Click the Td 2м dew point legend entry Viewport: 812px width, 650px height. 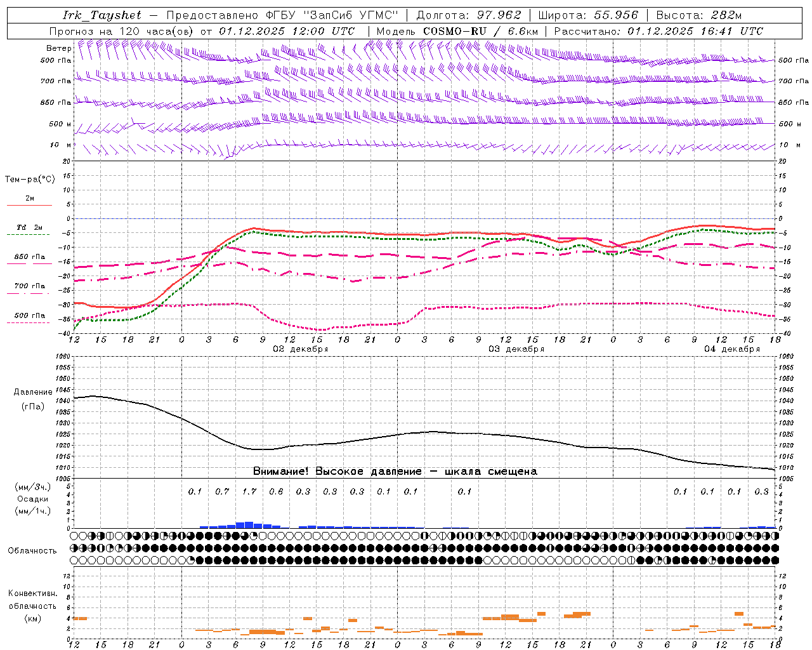click(x=30, y=227)
